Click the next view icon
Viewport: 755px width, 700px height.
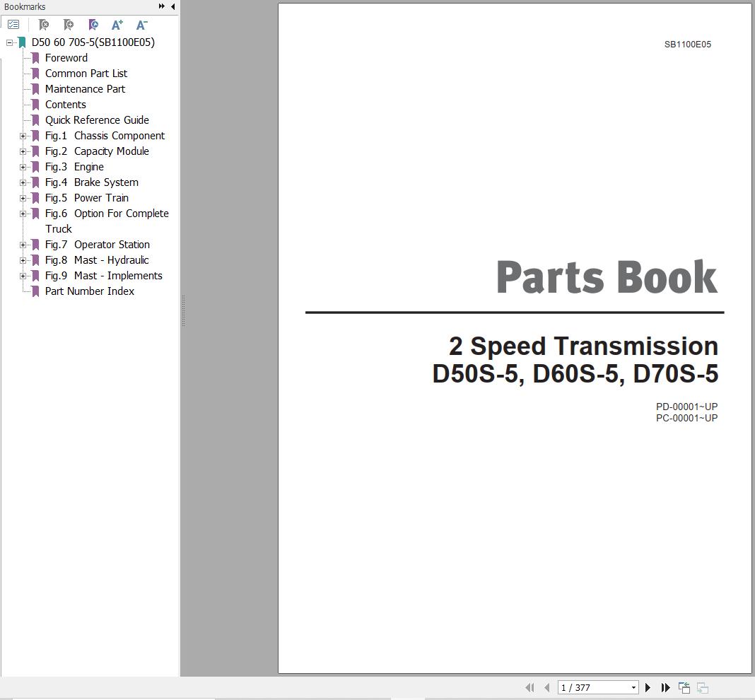pyautogui.click(x=703, y=687)
